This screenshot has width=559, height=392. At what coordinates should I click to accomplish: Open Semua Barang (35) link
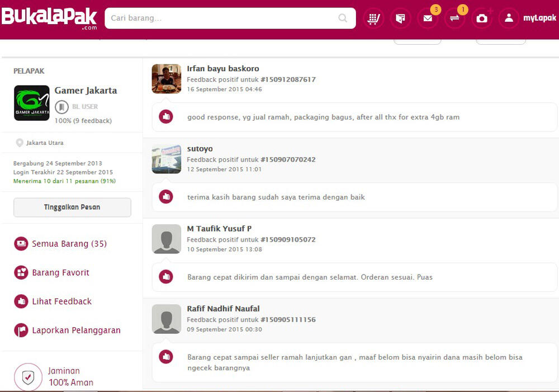(x=69, y=244)
